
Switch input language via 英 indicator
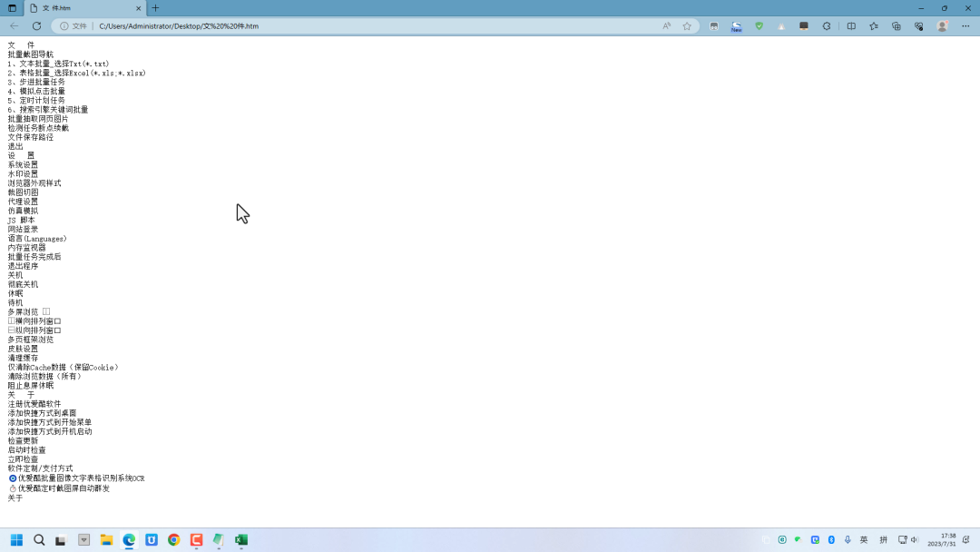pyautogui.click(x=864, y=540)
